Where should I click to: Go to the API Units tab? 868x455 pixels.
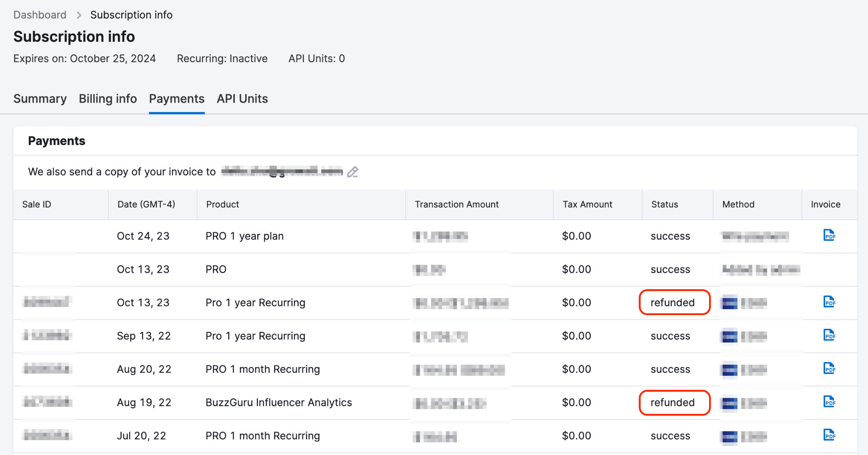[x=242, y=99]
